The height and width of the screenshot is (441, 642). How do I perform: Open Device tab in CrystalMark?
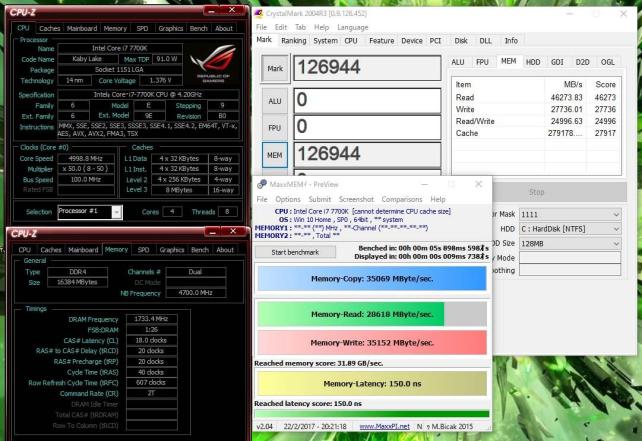click(411, 41)
